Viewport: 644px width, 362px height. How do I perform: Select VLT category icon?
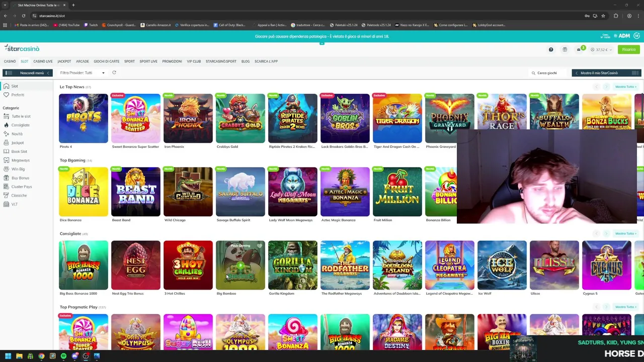tap(6, 204)
